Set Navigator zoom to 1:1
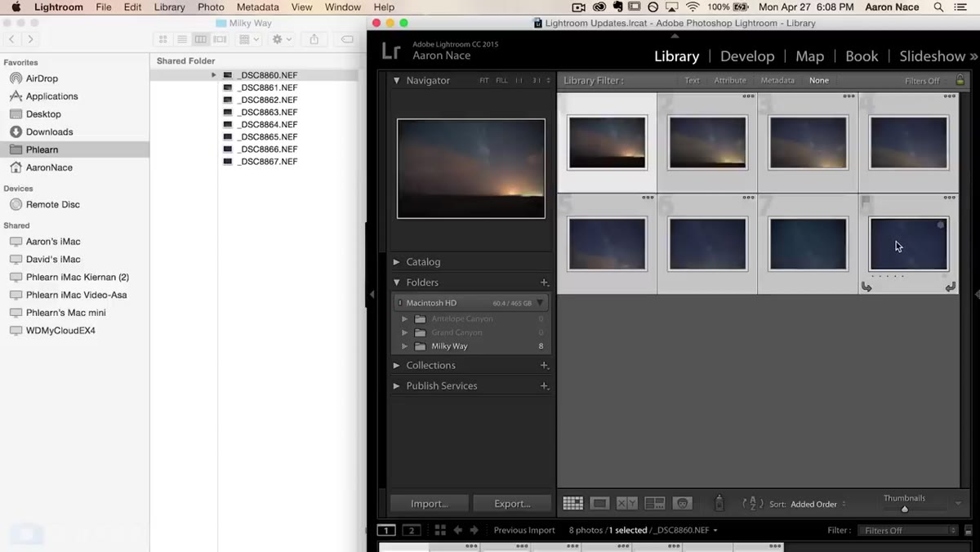The image size is (980, 552). (519, 81)
